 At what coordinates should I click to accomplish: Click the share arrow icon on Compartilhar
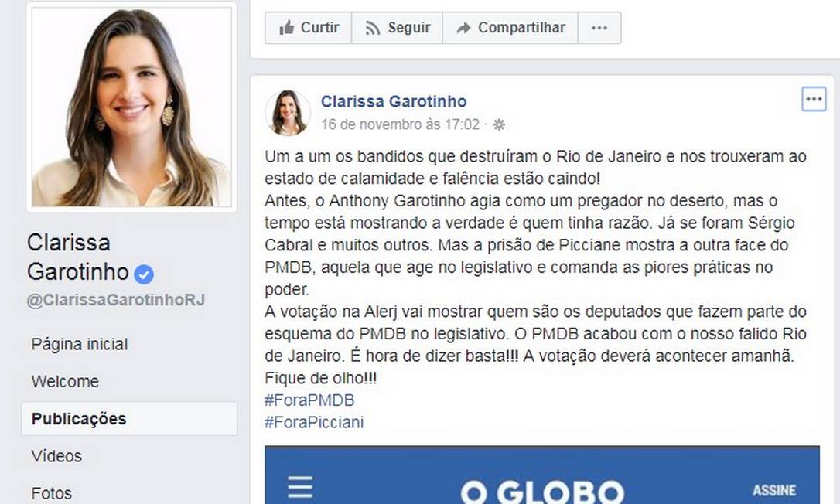463,28
